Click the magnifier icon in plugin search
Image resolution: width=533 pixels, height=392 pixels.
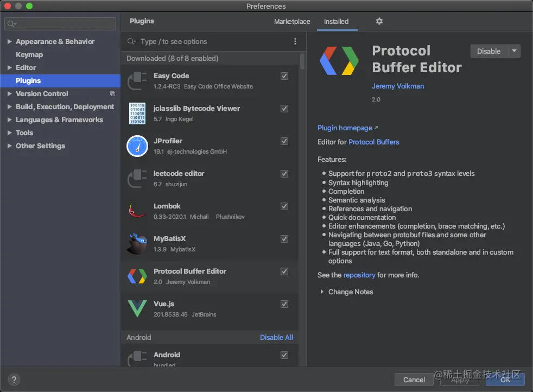pyautogui.click(x=131, y=41)
